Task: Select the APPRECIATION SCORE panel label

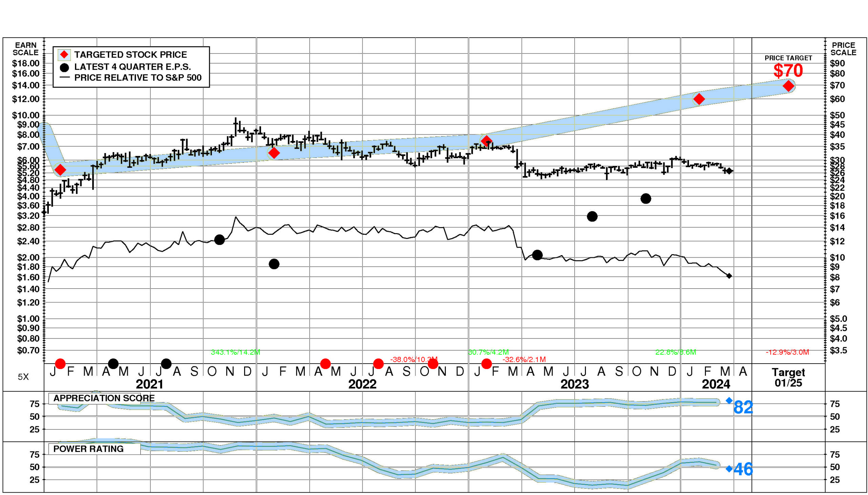Action: point(104,398)
